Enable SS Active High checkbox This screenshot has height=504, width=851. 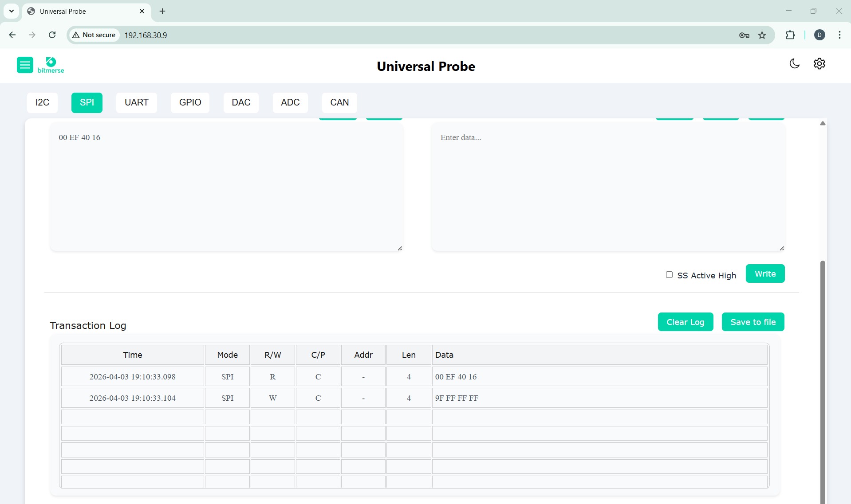point(669,275)
